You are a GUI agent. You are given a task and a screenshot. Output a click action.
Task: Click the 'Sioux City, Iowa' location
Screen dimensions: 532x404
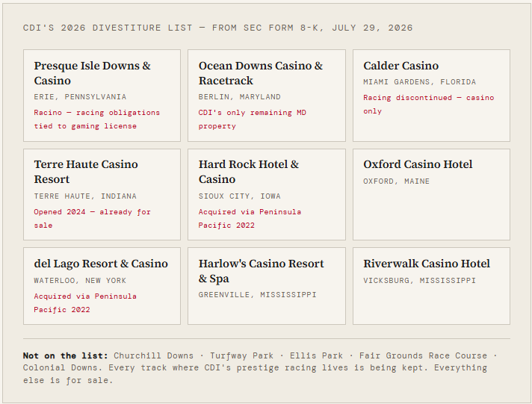(240, 196)
